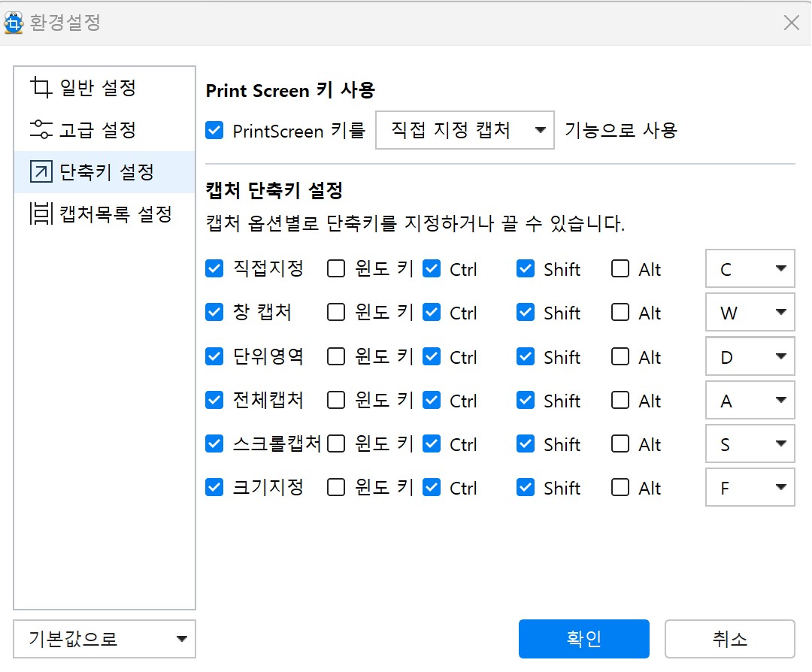The image size is (812, 672).
Task: Click the arrow icon beside 단축키 설정
Action: [x=41, y=172]
